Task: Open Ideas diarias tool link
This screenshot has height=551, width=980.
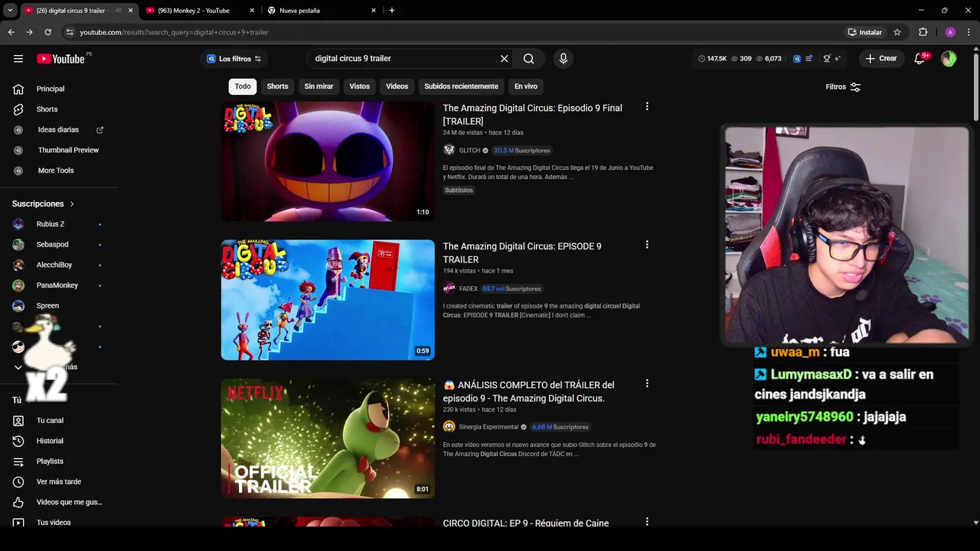Action: (58, 130)
